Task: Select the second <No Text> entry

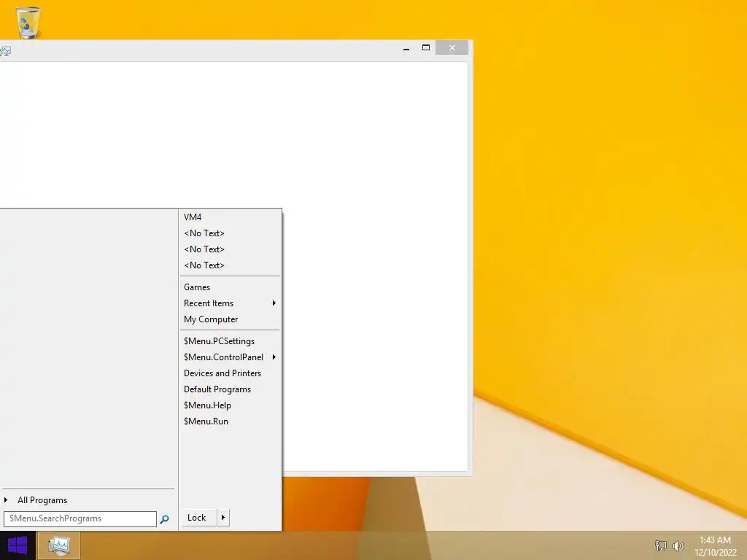Action: (x=230, y=249)
